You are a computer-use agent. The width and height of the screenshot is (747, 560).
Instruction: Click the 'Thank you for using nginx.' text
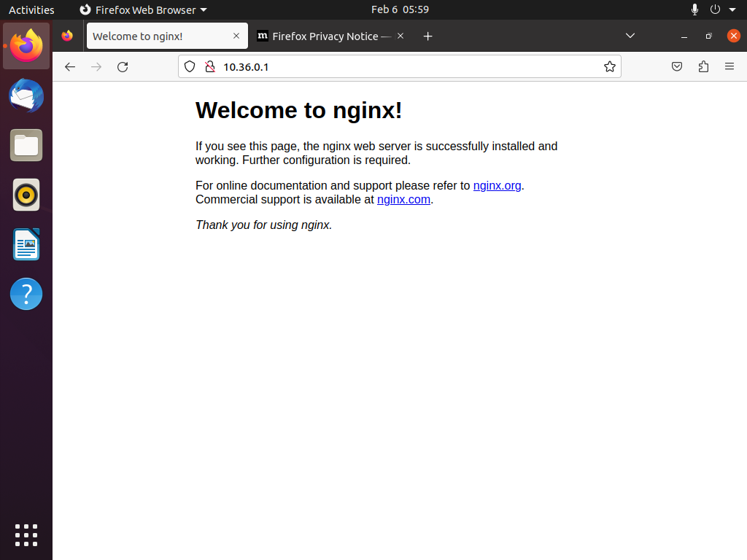coord(263,225)
